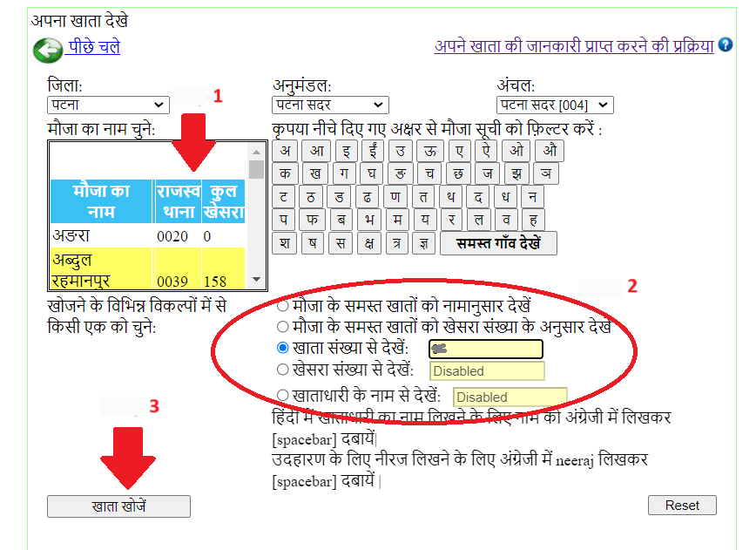Filter mauja list by letter च
This screenshot has width=756, height=550.
tap(429, 173)
